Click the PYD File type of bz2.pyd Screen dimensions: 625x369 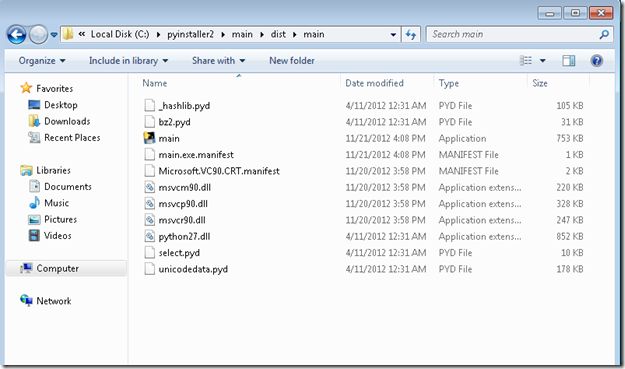(455, 122)
